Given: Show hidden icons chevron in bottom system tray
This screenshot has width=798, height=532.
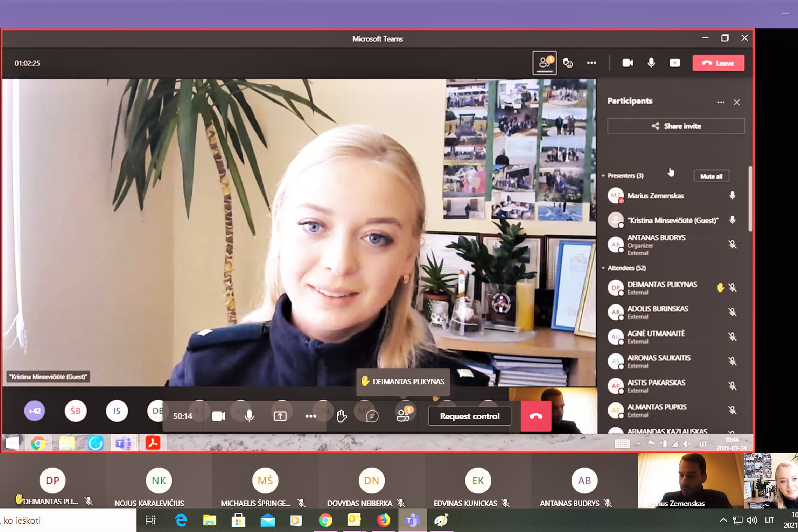Looking at the screenshot, I should 723,520.
